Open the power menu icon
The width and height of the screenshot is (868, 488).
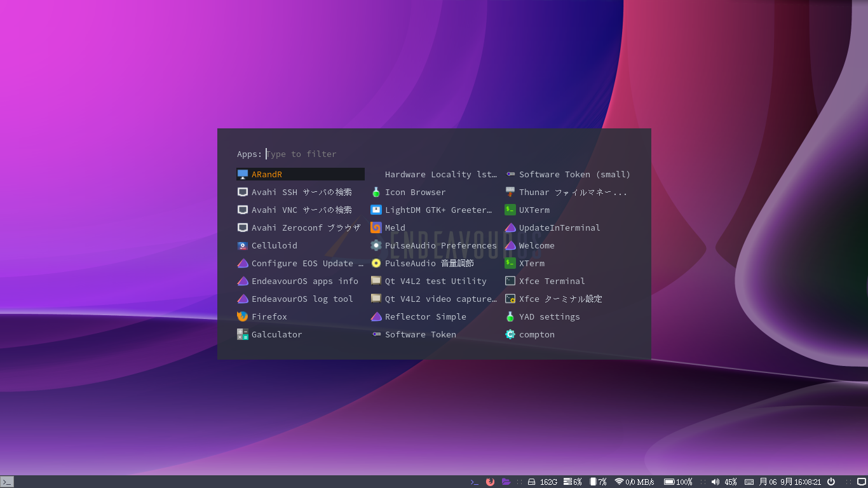[831, 482]
